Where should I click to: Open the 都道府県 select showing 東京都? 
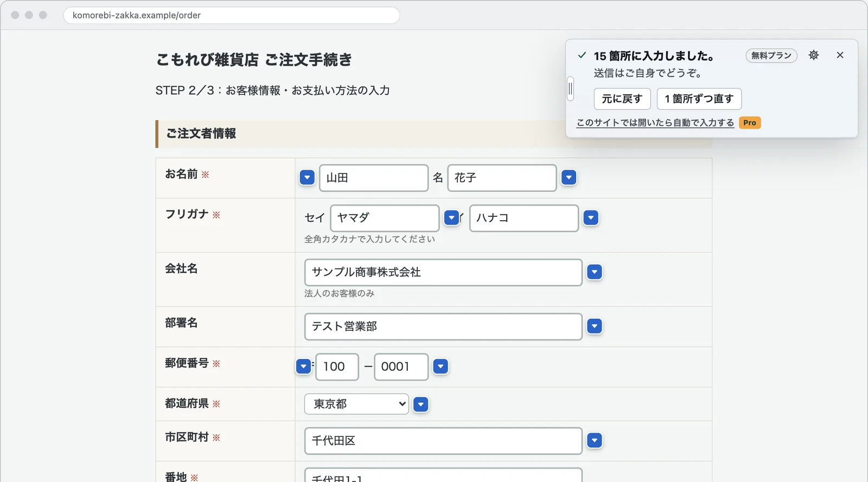(x=356, y=404)
